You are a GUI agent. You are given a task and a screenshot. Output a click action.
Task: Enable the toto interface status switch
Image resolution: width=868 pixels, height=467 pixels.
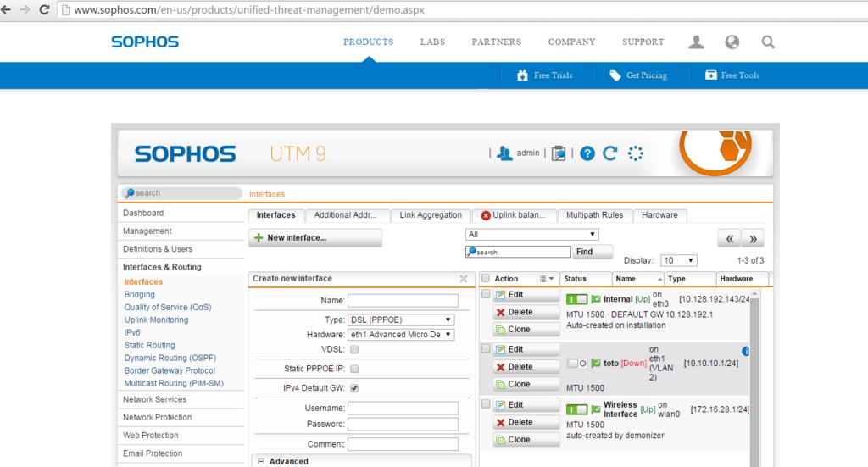tap(576, 364)
